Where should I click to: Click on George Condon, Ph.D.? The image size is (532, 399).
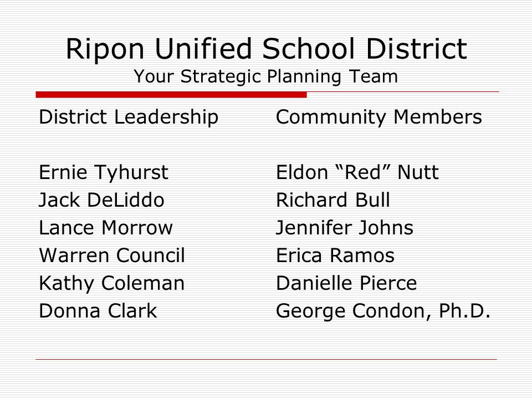tap(383, 311)
